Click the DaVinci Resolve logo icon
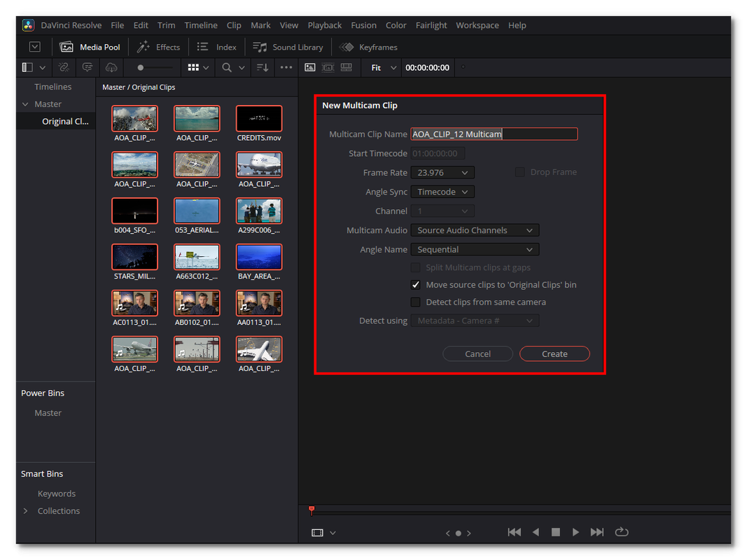 point(28,25)
